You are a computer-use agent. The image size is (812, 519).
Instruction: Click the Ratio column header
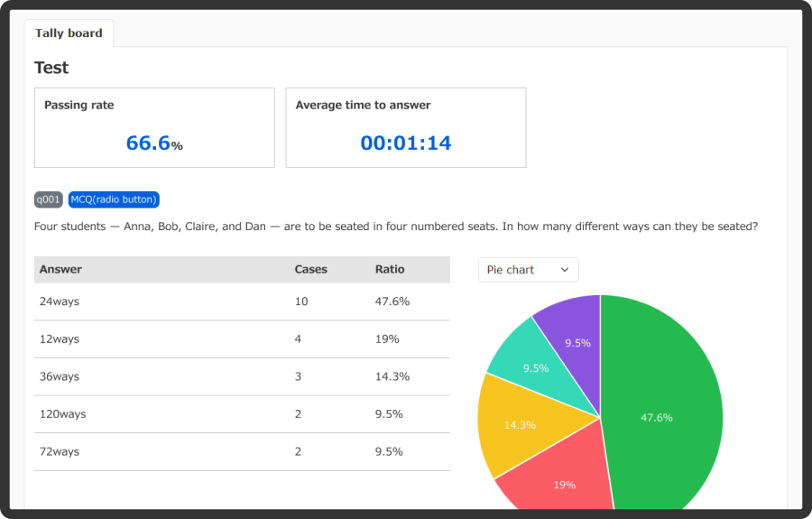[x=390, y=269]
